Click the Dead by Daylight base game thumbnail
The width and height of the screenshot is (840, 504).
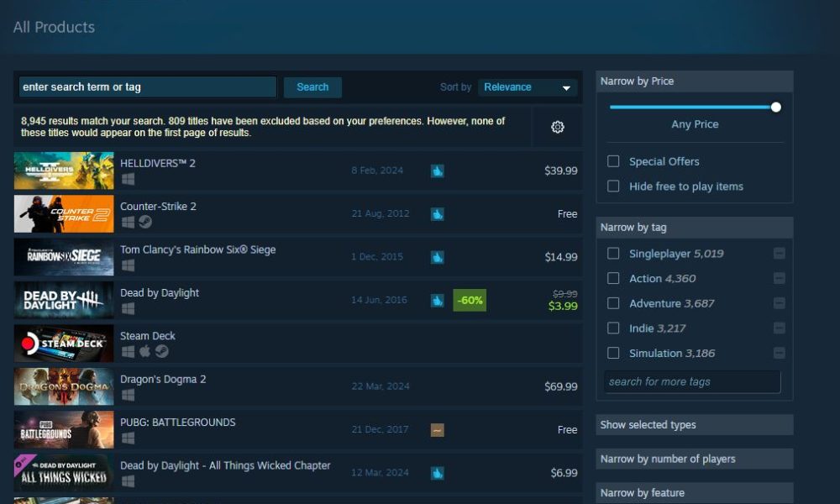pos(64,301)
